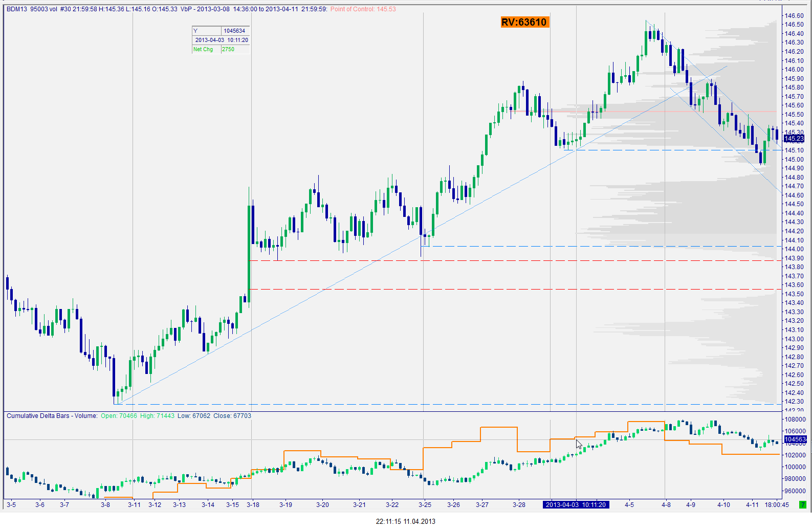
Task: Select the 3-25 date label on time axis
Action: click(425, 505)
